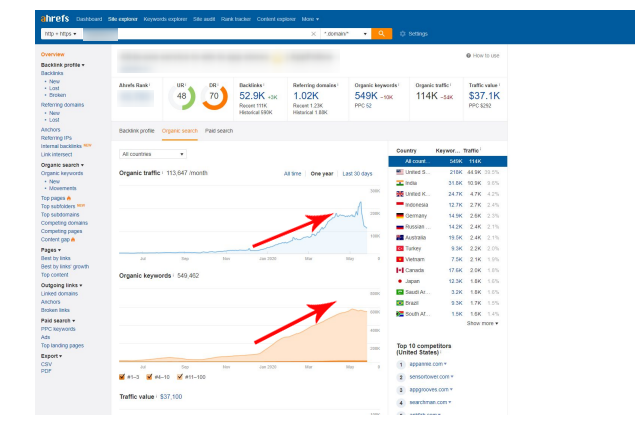Viewport: 635px width, 442px height.
Task: Select the All time chart range
Action: point(292,174)
